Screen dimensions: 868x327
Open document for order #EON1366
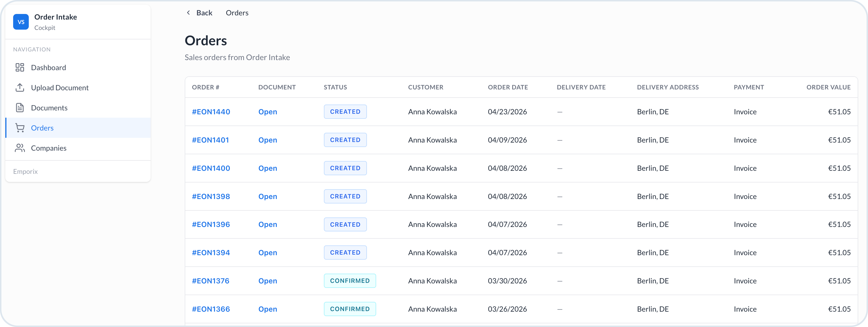click(267, 309)
